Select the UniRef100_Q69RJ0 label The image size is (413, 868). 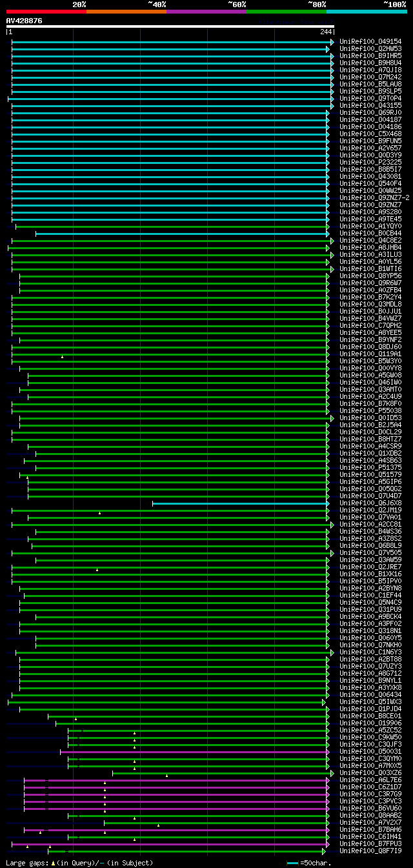click(x=370, y=113)
